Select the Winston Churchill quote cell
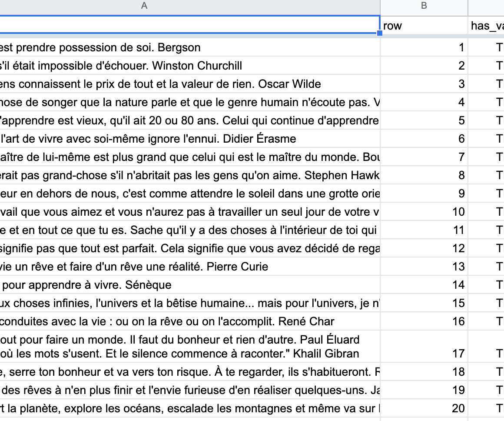 (190, 66)
